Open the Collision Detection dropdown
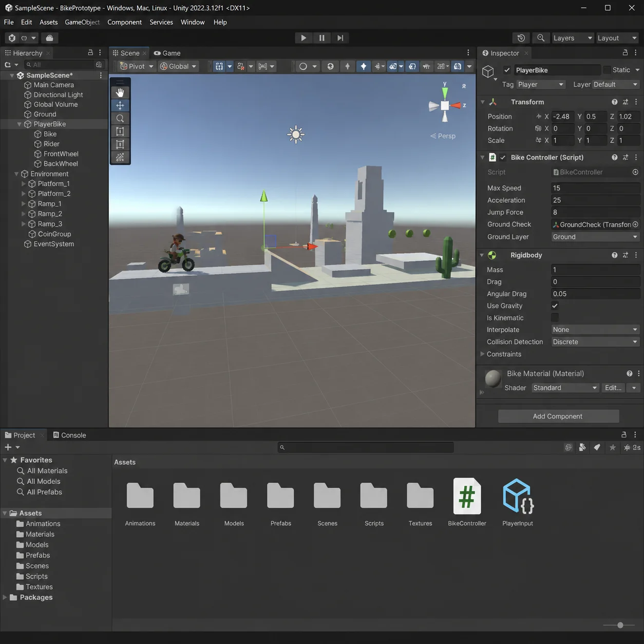644x644 pixels. tap(595, 342)
